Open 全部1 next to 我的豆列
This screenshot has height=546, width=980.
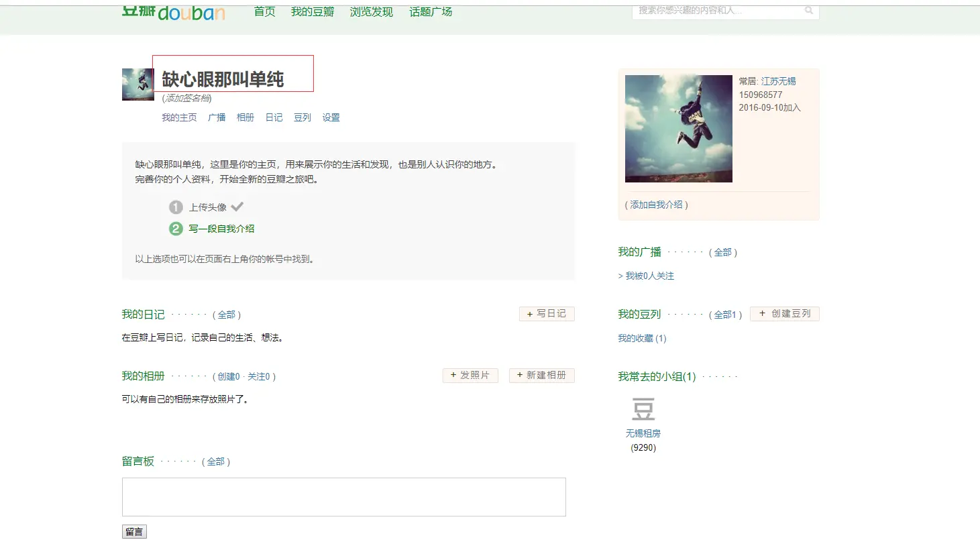(x=725, y=315)
